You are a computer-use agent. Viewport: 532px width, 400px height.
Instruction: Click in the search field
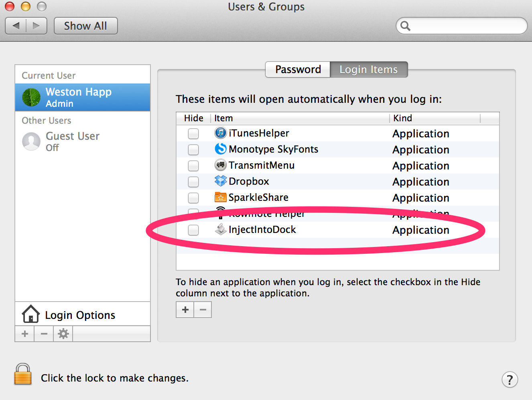point(461,26)
